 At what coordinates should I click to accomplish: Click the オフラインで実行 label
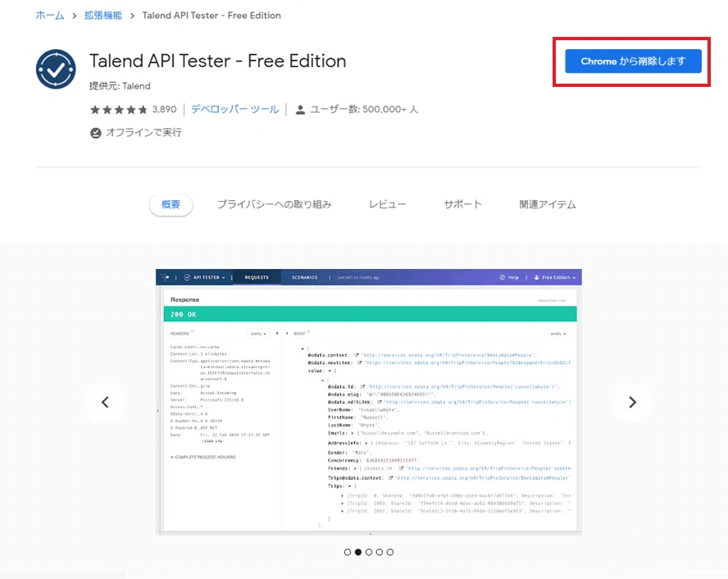point(143,132)
